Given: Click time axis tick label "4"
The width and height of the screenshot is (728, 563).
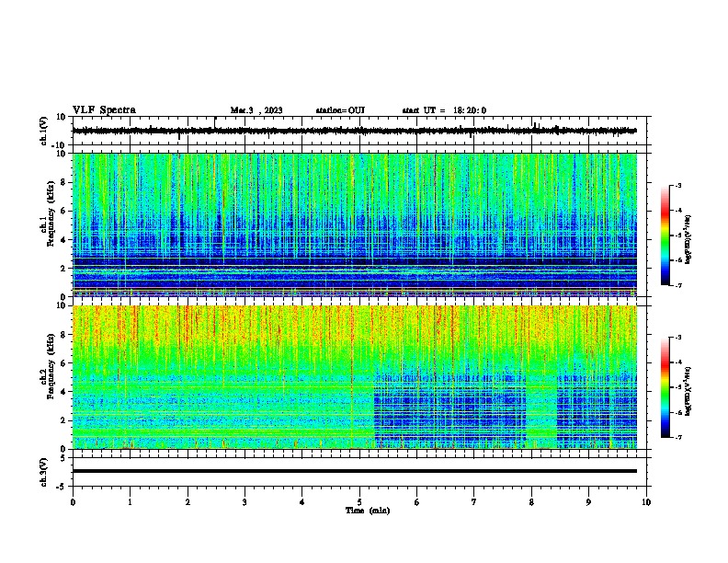Looking at the screenshot, I should point(302,502).
